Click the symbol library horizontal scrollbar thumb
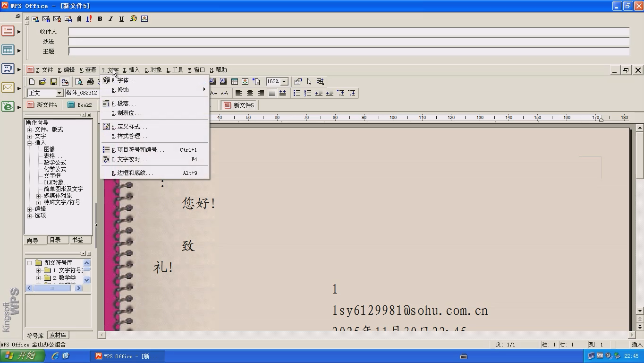This screenshot has width=644, height=363. pyautogui.click(x=52, y=288)
